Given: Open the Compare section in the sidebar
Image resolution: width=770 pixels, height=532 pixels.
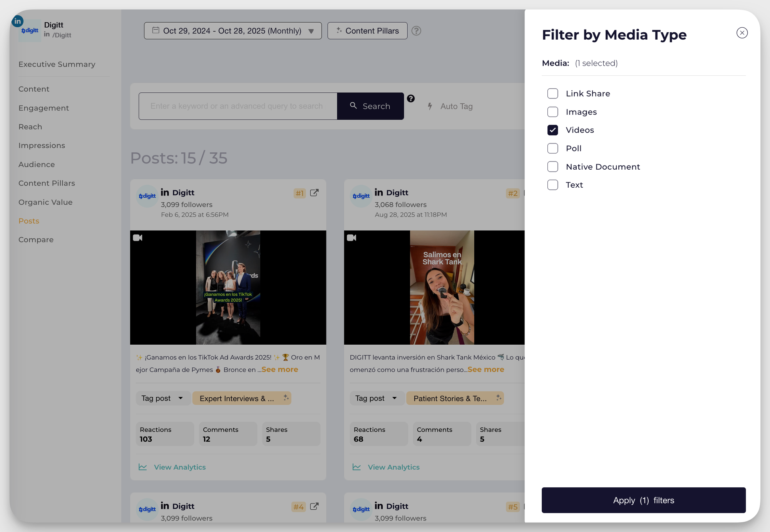Looking at the screenshot, I should (36, 239).
